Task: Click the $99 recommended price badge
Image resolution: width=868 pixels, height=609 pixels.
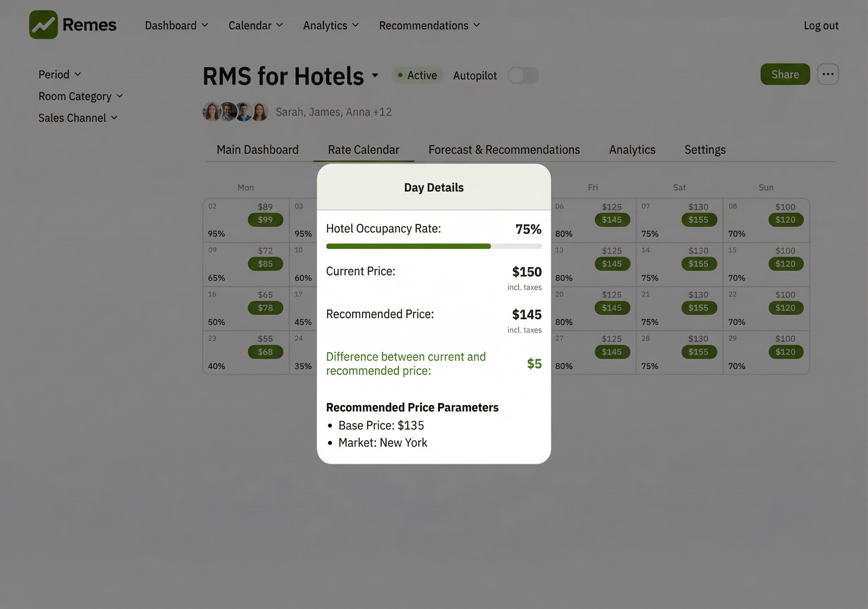Action: point(265,220)
